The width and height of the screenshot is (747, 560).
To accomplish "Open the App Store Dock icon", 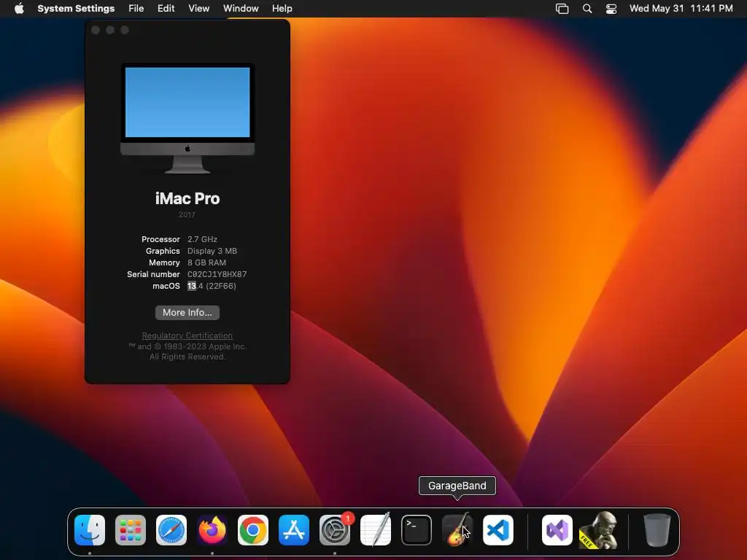I will click(294, 530).
